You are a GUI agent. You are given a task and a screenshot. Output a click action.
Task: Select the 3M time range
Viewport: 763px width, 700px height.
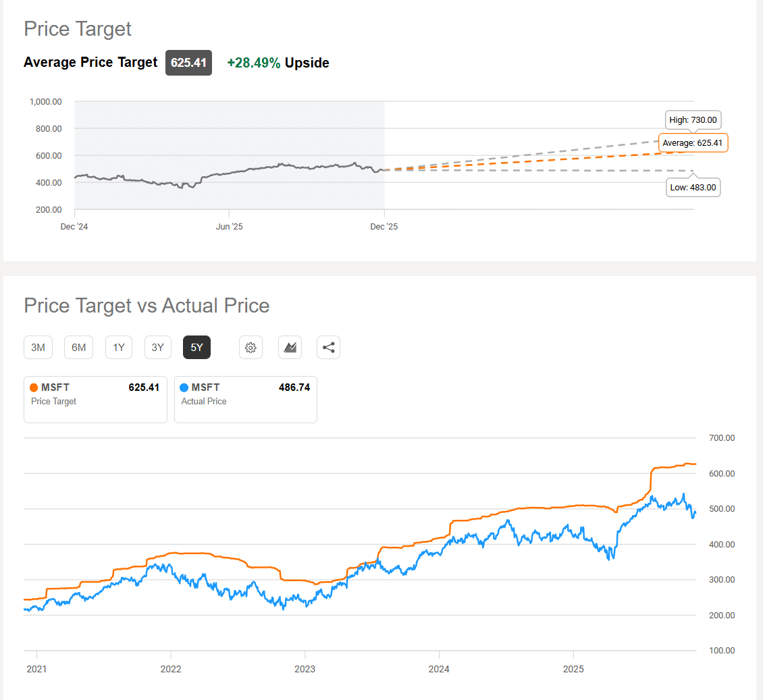[38, 348]
